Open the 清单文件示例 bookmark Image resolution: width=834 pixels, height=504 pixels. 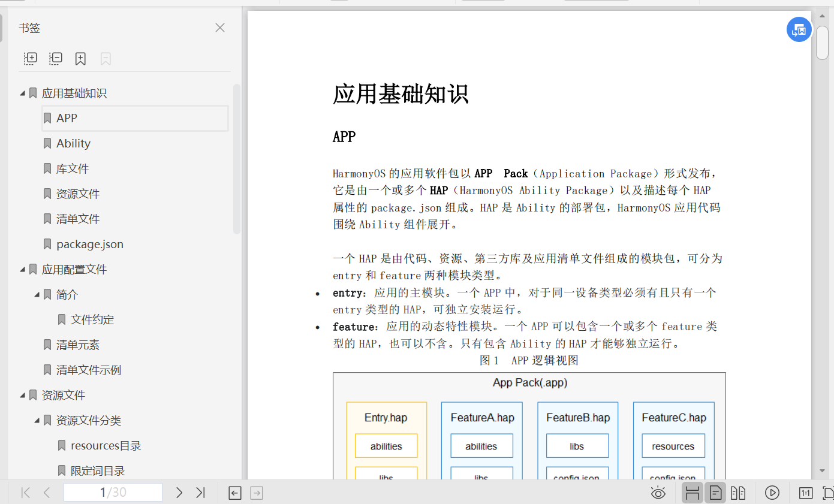tap(89, 370)
